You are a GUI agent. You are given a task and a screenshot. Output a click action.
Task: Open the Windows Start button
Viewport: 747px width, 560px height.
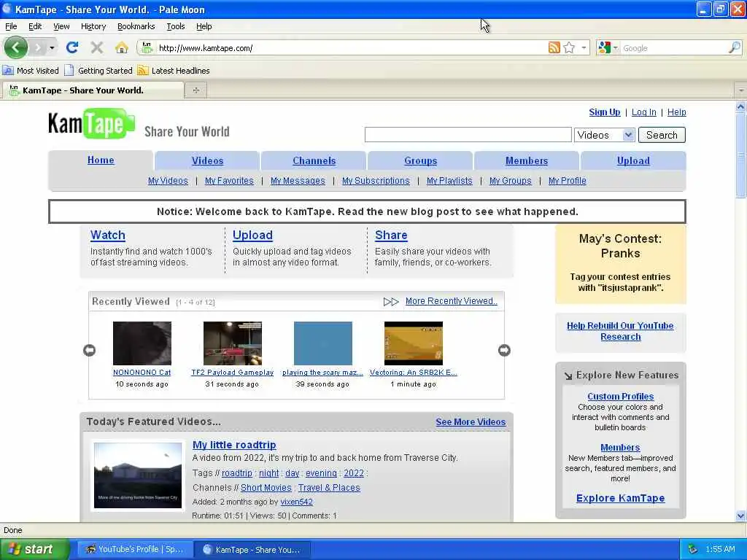[x=34, y=549]
